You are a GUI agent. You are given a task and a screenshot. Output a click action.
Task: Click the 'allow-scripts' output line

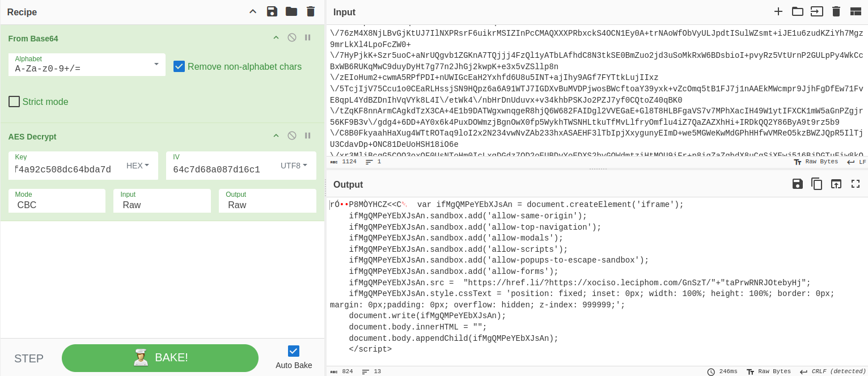point(458,249)
